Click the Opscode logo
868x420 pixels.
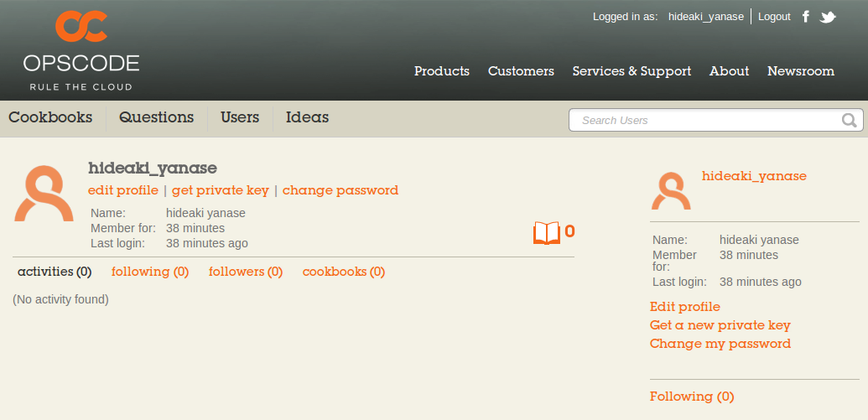[81, 50]
